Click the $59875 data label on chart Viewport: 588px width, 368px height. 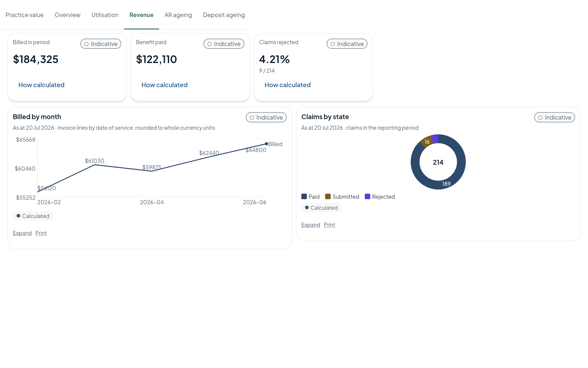click(x=152, y=167)
